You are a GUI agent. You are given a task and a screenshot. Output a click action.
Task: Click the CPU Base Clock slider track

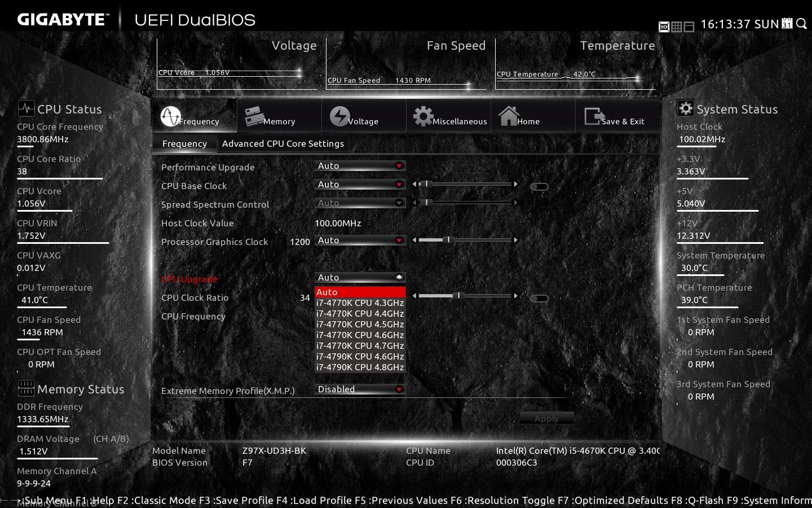click(x=465, y=184)
